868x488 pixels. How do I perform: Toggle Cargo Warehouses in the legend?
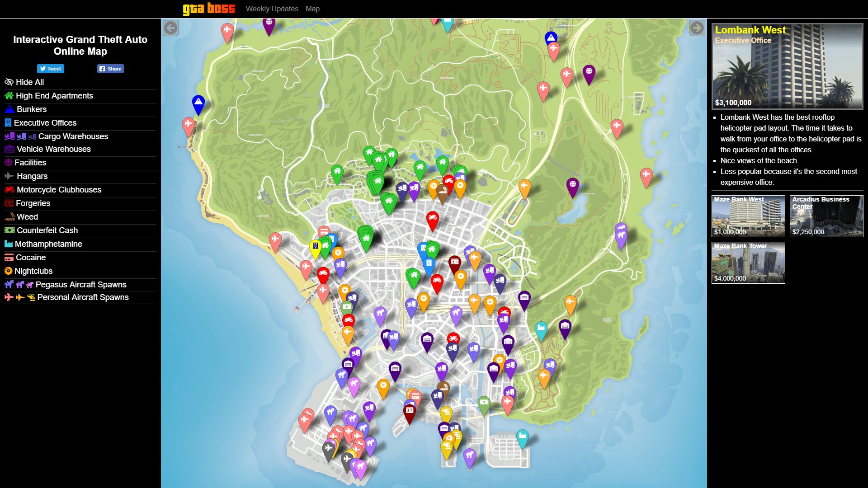tap(57, 136)
